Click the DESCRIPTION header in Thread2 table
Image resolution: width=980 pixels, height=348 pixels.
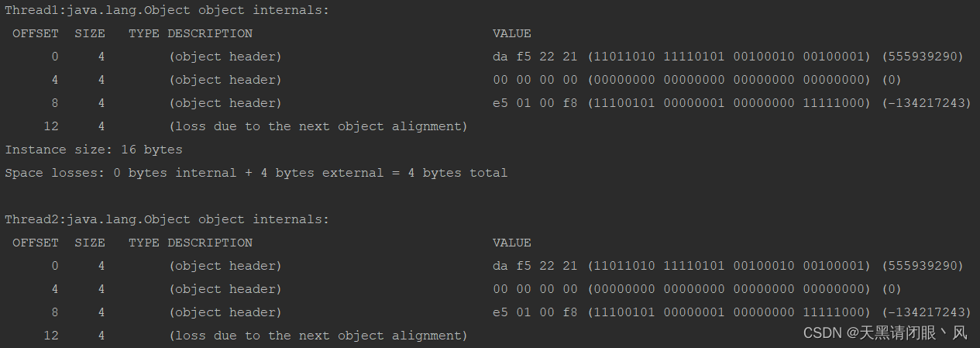210,243
